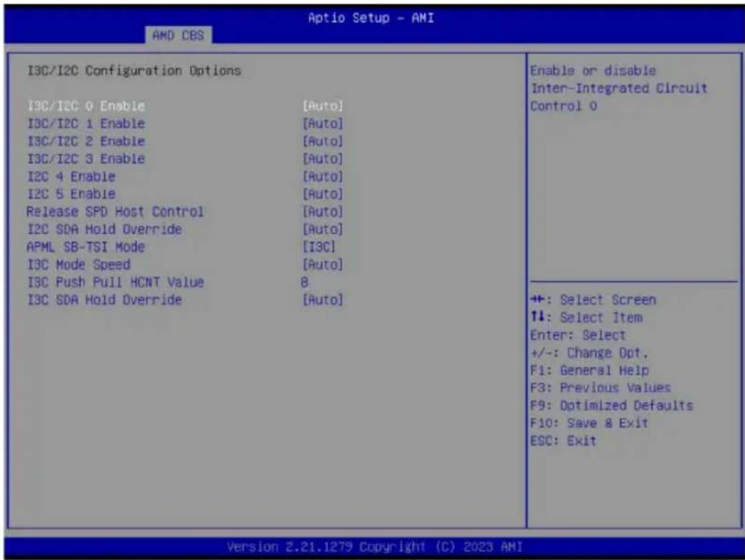This screenshot has width=745, height=560.
Task: Click the Aptio Setup - AMI title
Action: coord(371,18)
